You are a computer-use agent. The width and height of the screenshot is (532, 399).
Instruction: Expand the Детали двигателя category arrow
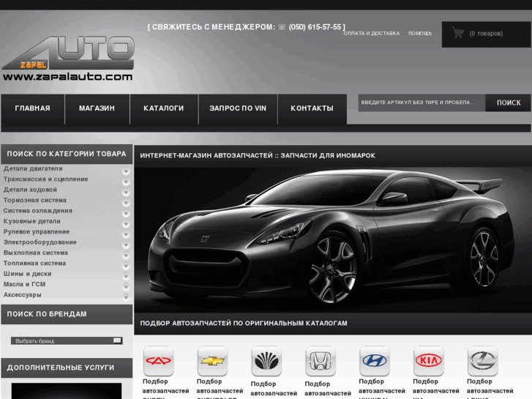pos(126,172)
